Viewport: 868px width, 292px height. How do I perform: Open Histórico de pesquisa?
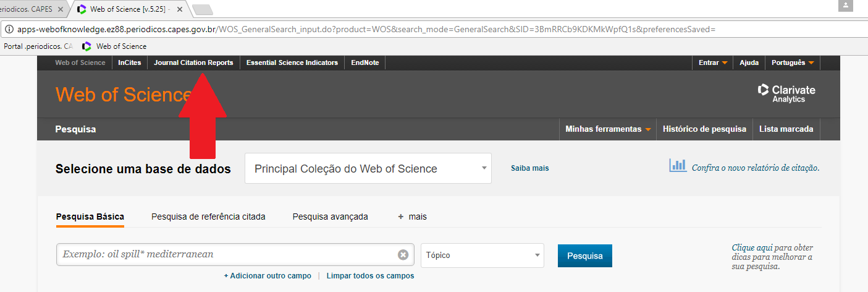coord(704,129)
